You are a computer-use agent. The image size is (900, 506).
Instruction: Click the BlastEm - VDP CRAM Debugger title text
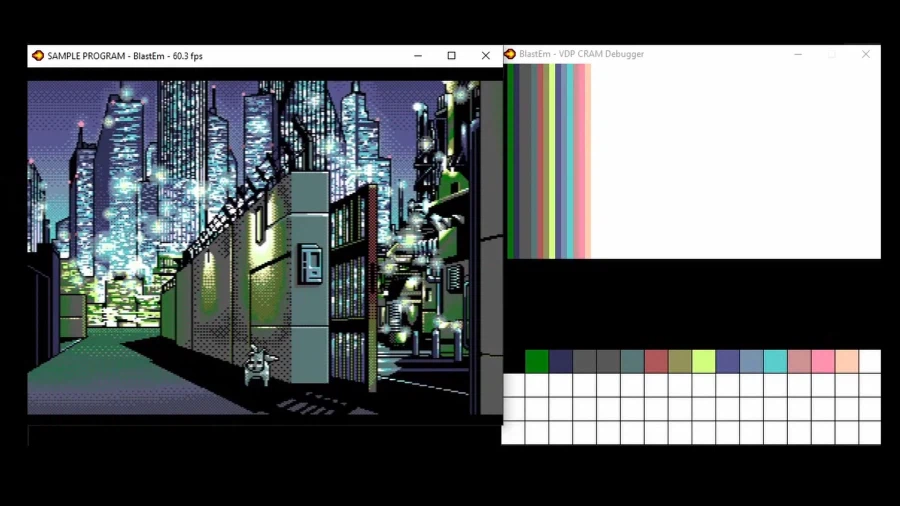point(581,54)
